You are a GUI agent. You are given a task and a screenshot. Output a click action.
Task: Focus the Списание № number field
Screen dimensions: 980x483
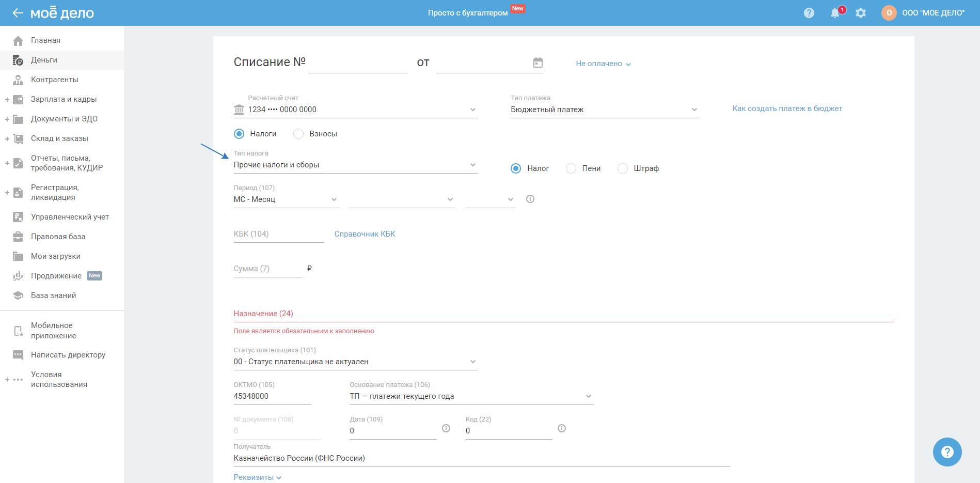point(358,63)
